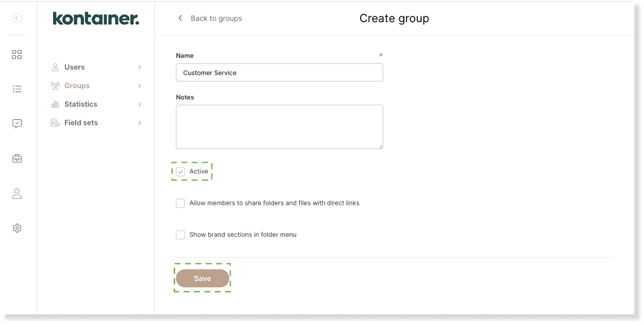This screenshot has height=324, width=644.
Task: Select the user profile icon in the sidebar
Action: coord(16,193)
